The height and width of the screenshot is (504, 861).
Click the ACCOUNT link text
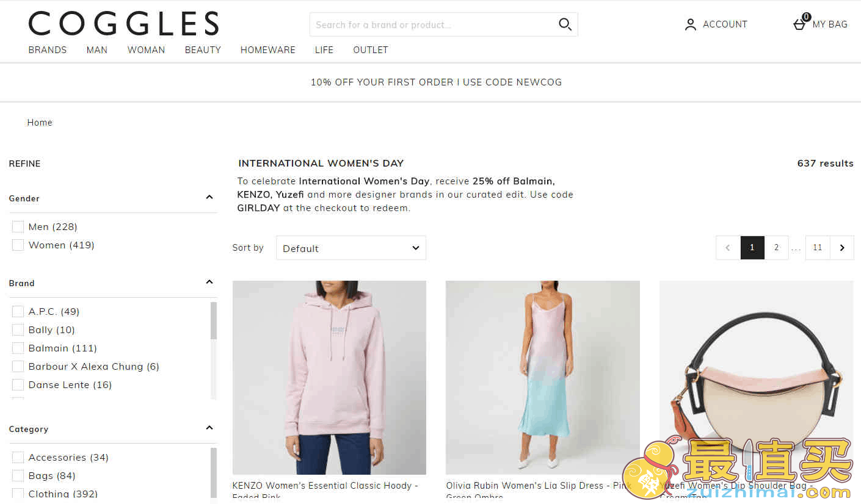[x=725, y=24]
